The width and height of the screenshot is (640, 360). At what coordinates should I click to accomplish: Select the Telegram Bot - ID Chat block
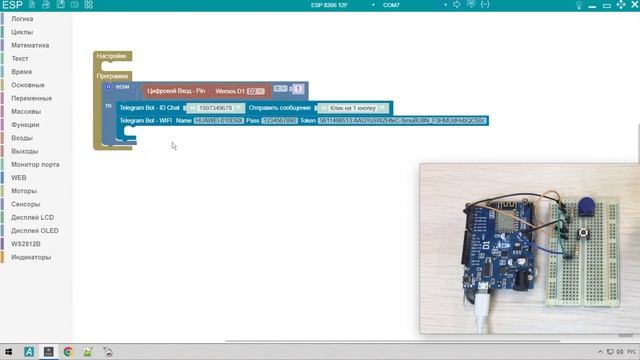149,108
